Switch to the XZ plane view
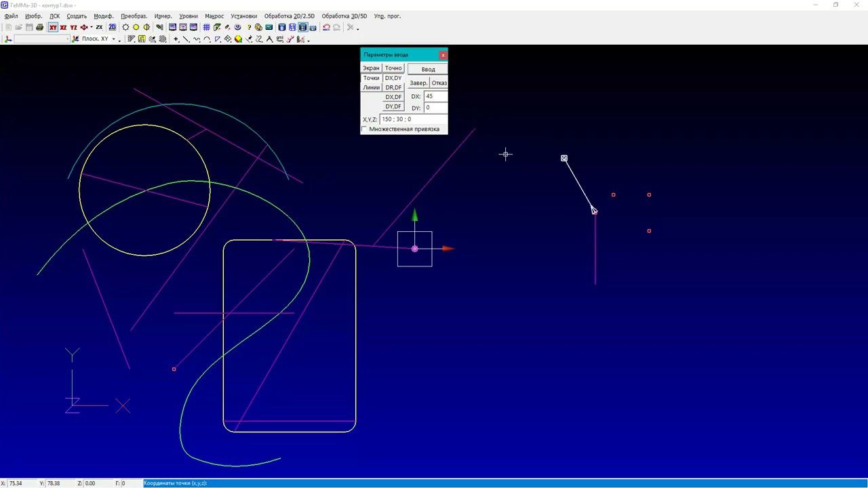 pyautogui.click(x=63, y=28)
